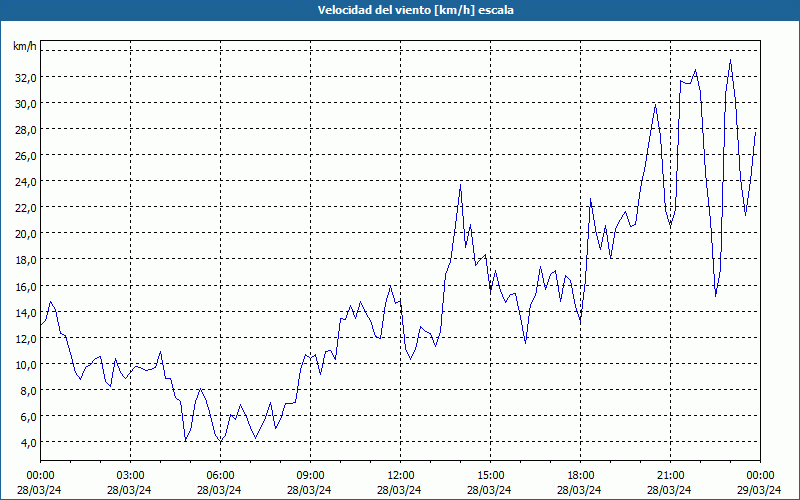Click the '4,0' y-axis label
The width and height of the screenshot is (800, 500).
(x=27, y=442)
